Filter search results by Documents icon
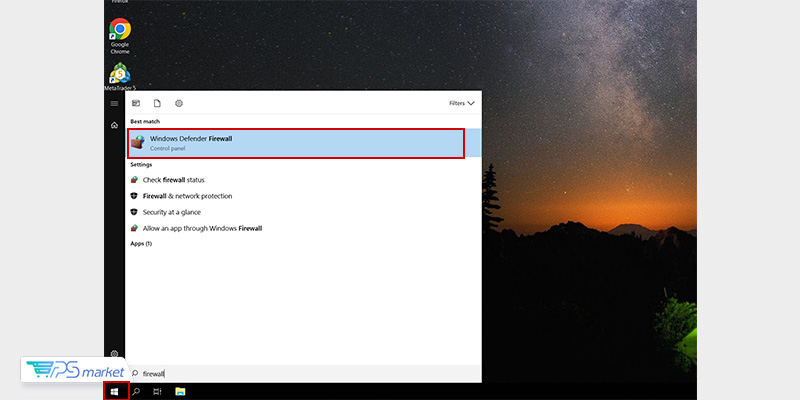The width and height of the screenshot is (800, 400). pyautogui.click(x=157, y=103)
